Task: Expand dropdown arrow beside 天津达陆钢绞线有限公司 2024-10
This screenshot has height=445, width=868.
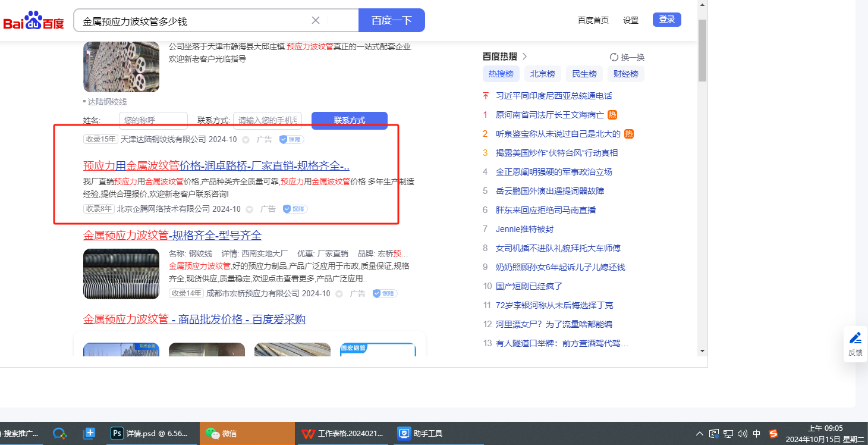Action: coord(246,140)
